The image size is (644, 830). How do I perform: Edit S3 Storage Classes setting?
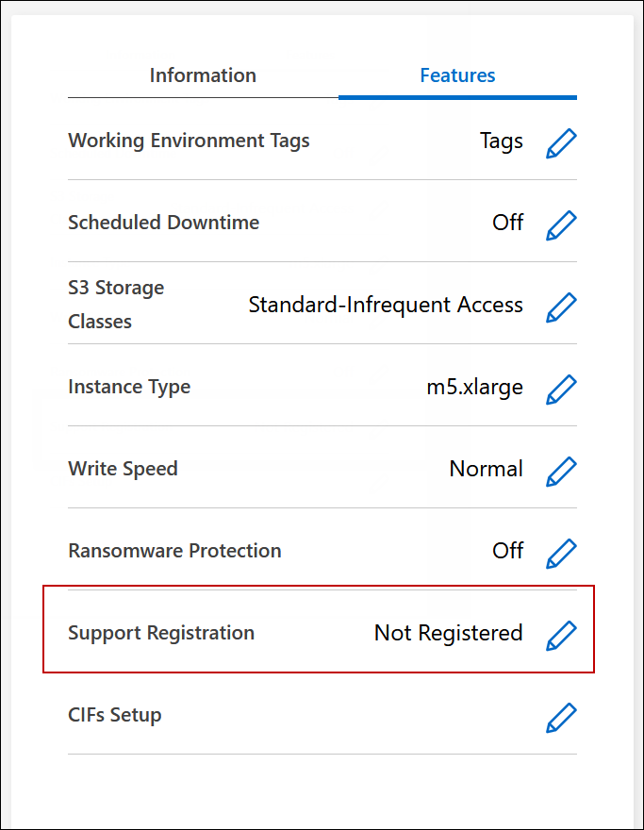pyautogui.click(x=561, y=307)
